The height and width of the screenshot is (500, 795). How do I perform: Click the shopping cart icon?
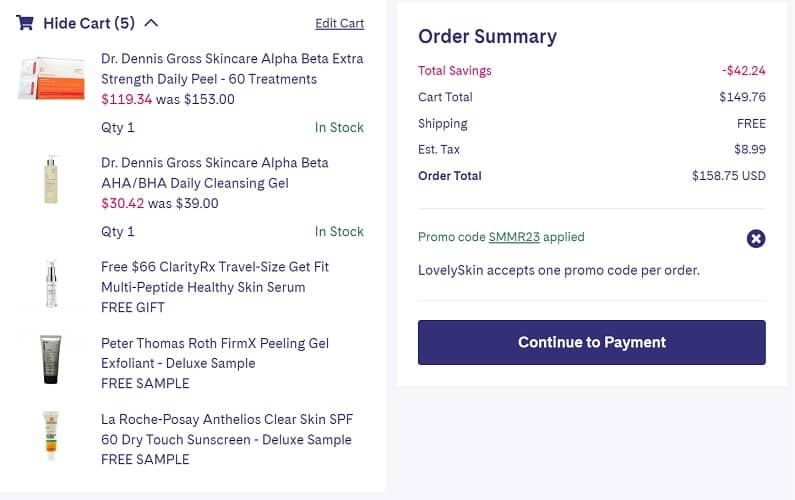[25, 23]
